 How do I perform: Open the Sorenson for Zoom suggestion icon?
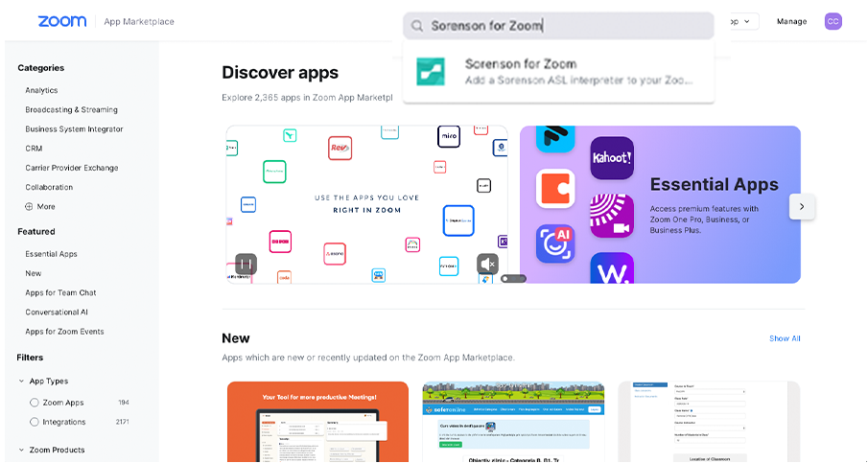[x=430, y=71]
